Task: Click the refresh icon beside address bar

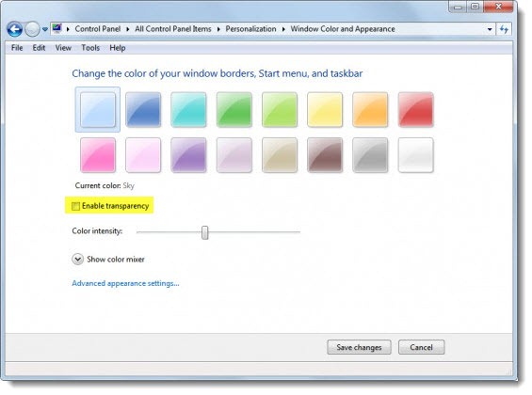Action: pyautogui.click(x=504, y=29)
